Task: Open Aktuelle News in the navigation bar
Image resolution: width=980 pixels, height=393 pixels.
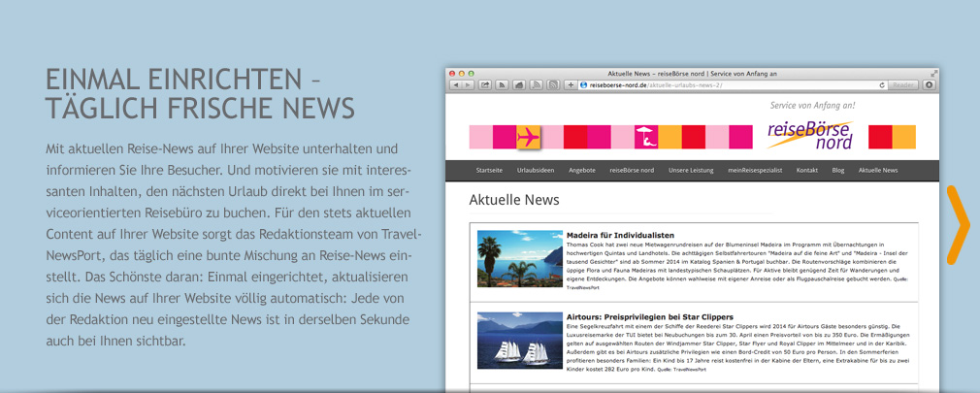Action: [878, 170]
